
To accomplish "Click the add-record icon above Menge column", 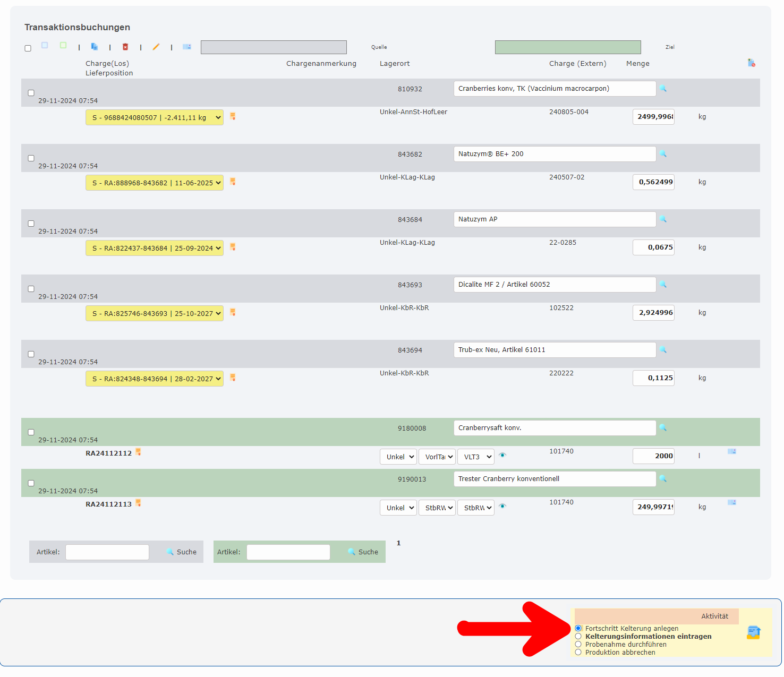I will click(x=751, y=62).
